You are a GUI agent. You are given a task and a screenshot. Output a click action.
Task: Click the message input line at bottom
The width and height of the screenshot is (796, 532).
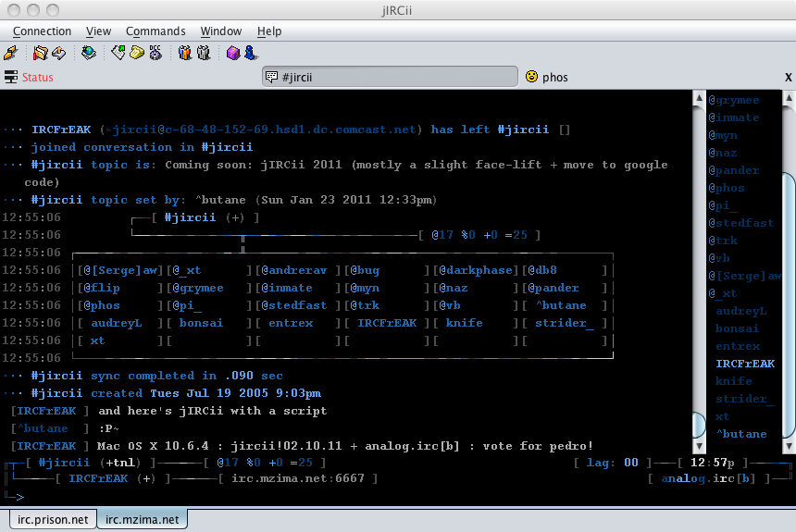point(389,497)
